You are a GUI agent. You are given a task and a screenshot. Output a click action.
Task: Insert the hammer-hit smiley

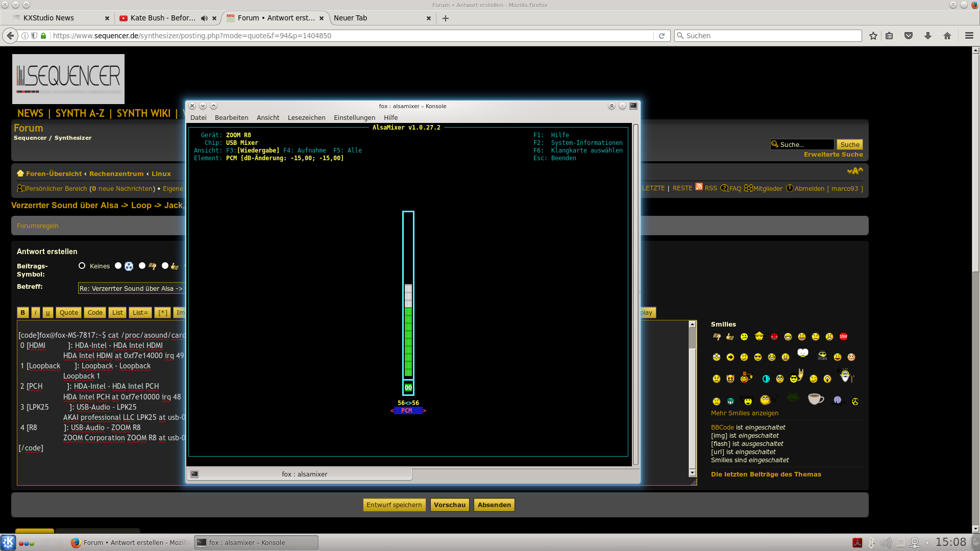coord(746,378)
